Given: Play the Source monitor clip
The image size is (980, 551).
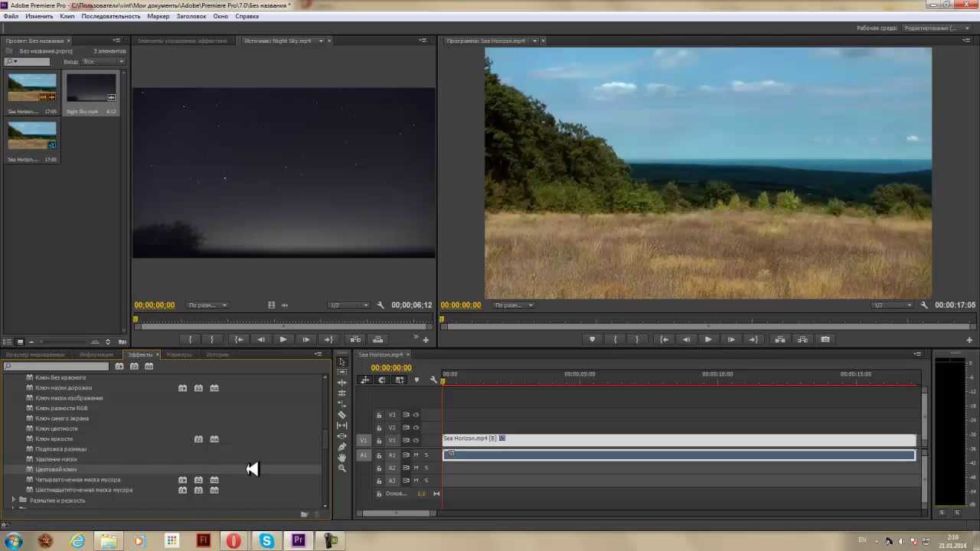Looking at the screenshot, I should pyautogui.click(x=283, y=340).
